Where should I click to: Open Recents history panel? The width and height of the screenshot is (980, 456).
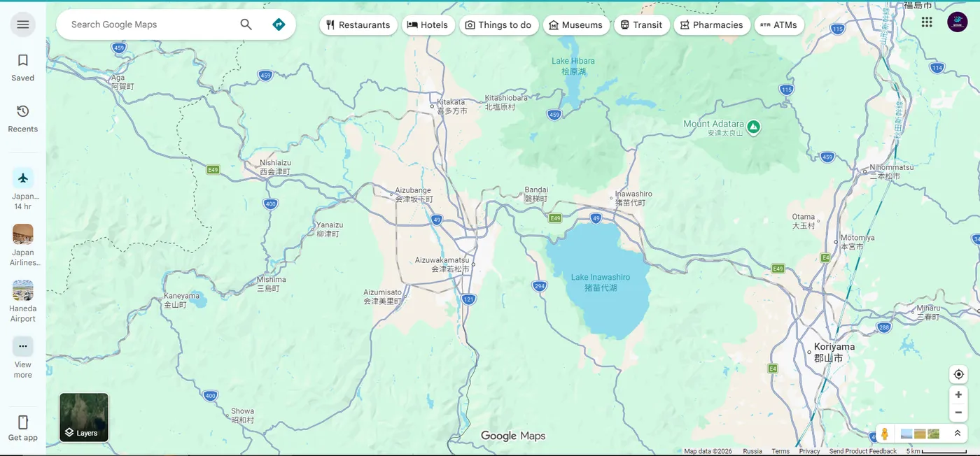(23, 118)
